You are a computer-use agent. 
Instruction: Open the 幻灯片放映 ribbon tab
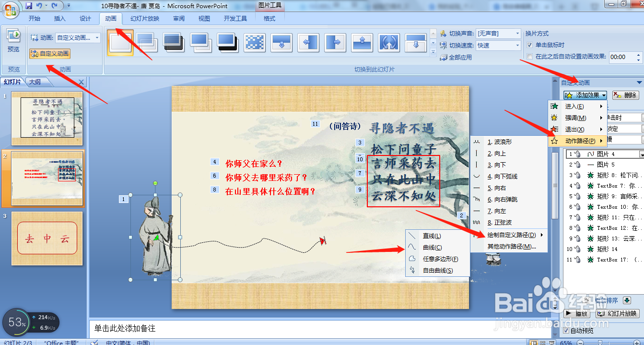click(145, 19)
